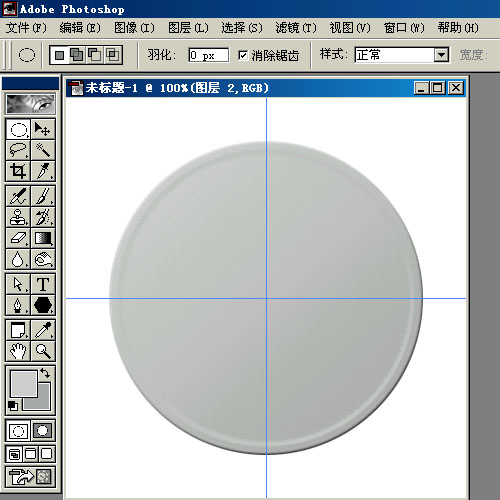
Task: Close the 未标题-1 document window
Action: pyautogui.click(x=456, y=88)
